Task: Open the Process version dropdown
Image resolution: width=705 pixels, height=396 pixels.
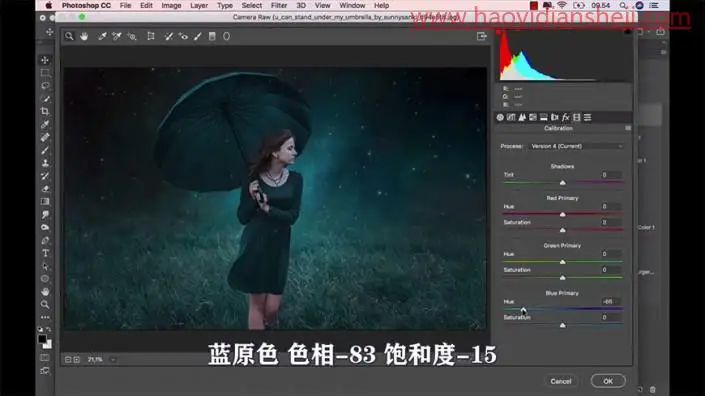Action: [577, 146]
